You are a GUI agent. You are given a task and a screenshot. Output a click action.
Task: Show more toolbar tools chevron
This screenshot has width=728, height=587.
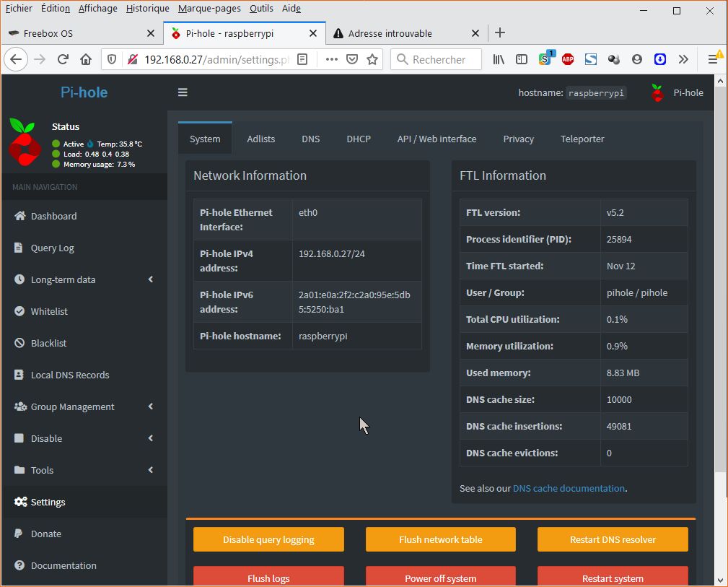tap(683, 59)
